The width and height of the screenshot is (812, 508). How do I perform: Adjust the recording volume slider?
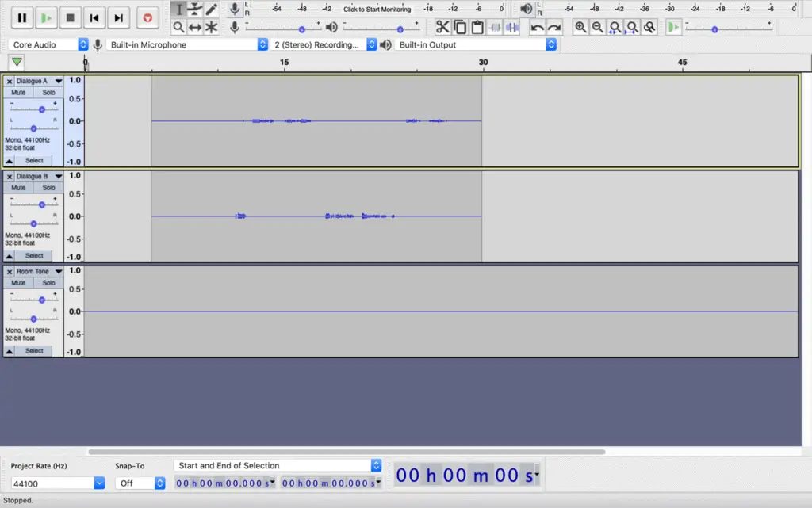click(x=302, y=29)
